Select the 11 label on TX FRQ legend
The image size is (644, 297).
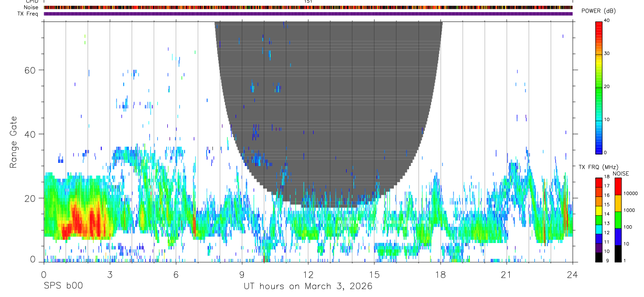(x=606, y=242)
